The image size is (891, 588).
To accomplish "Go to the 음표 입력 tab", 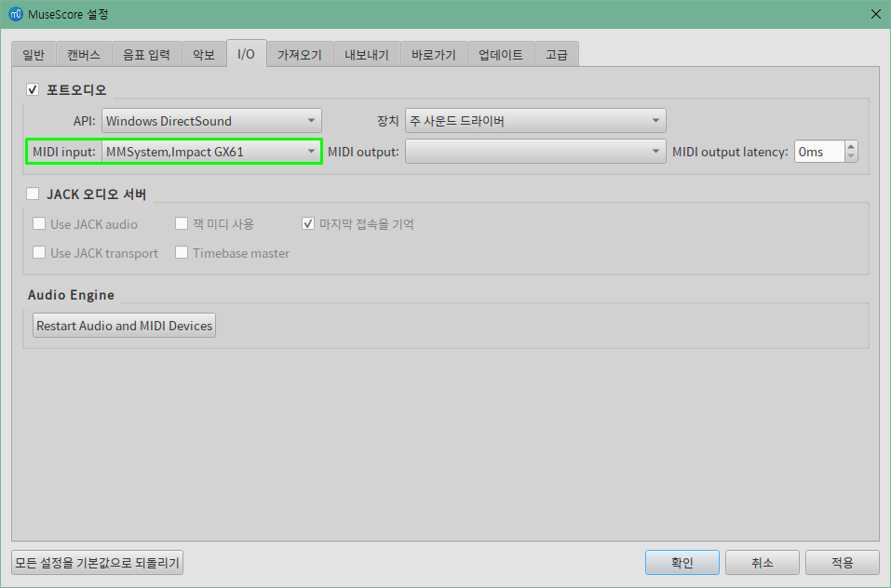I will 146,55.
